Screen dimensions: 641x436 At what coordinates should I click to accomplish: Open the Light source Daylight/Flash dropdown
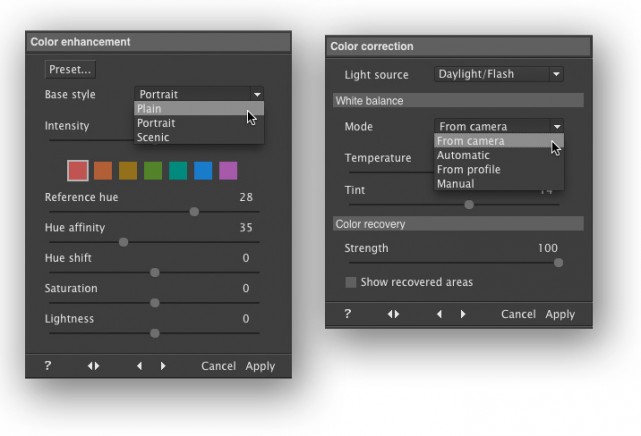499,74
